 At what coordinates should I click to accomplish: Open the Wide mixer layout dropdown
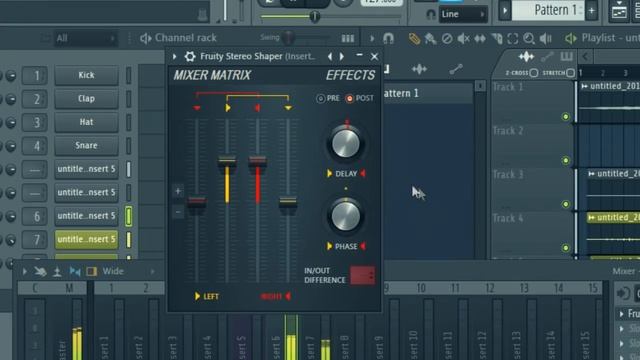113,271
